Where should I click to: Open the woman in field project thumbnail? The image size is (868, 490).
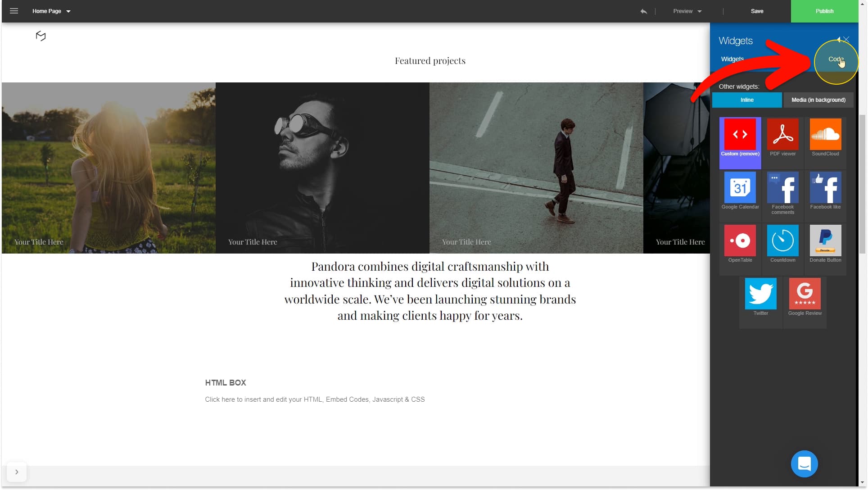click(x=108, y=168)
